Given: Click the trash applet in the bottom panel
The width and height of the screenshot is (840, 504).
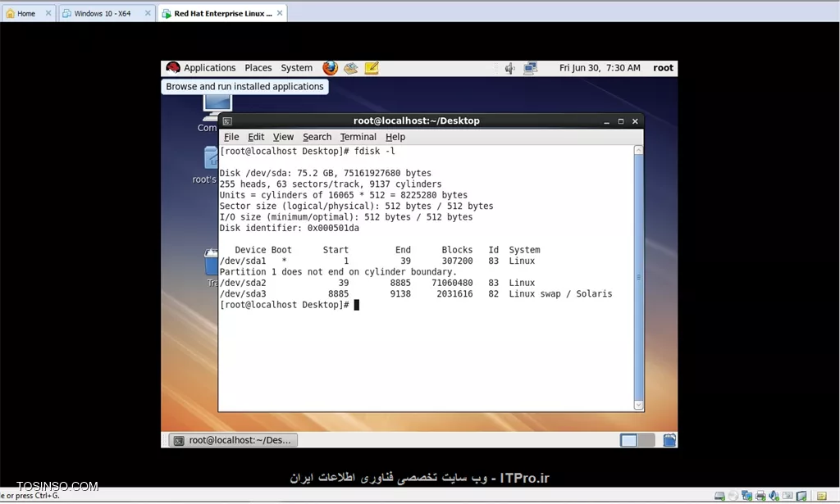Looking at the screenshot, I should point(669,440).
